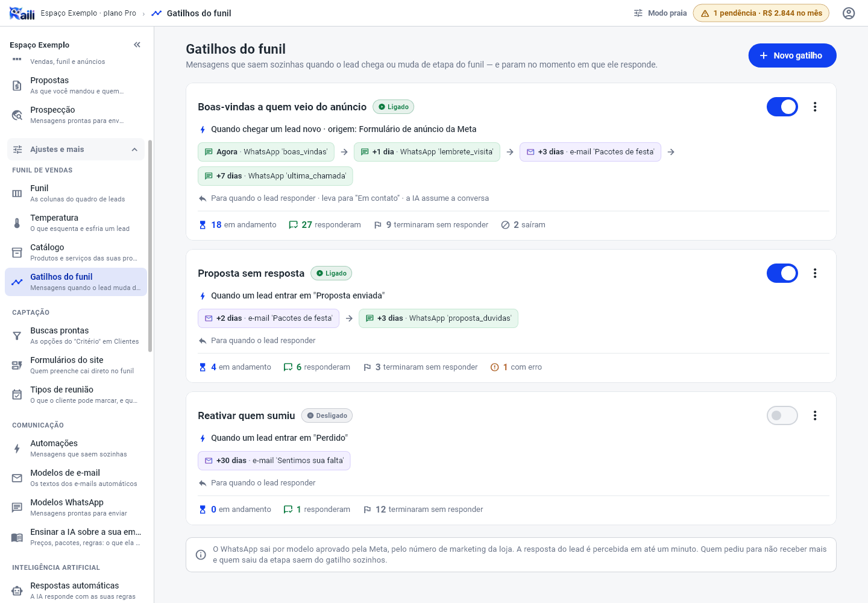Open Automações in the sidebar
The width and height of the screenshot is (868, 603).
pyautogui.click(x=76, y=448)
